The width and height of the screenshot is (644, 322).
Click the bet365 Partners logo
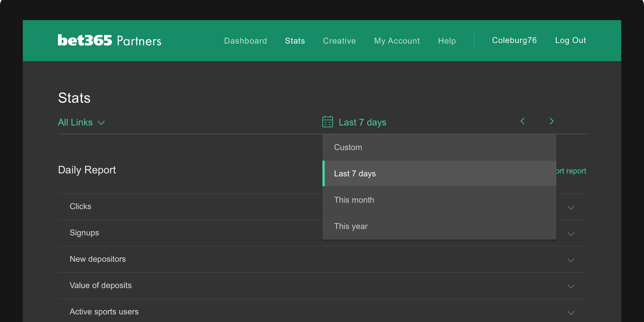(109, 40)
